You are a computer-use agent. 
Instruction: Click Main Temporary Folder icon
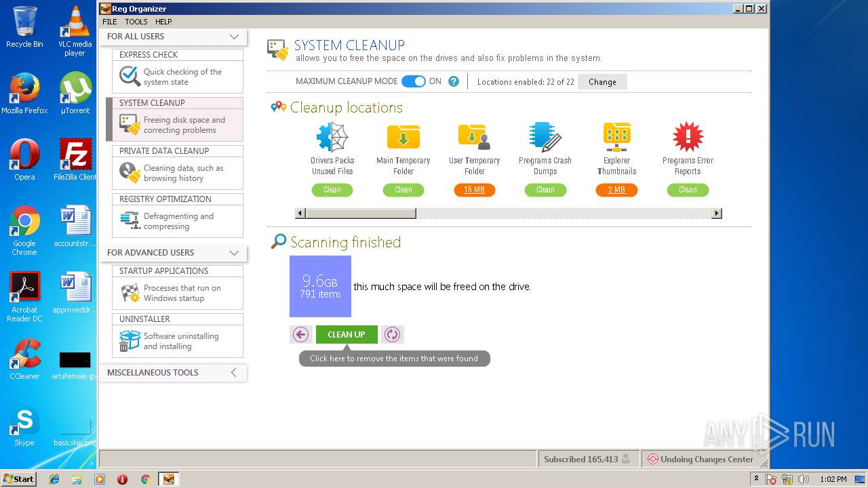(403, 137)
